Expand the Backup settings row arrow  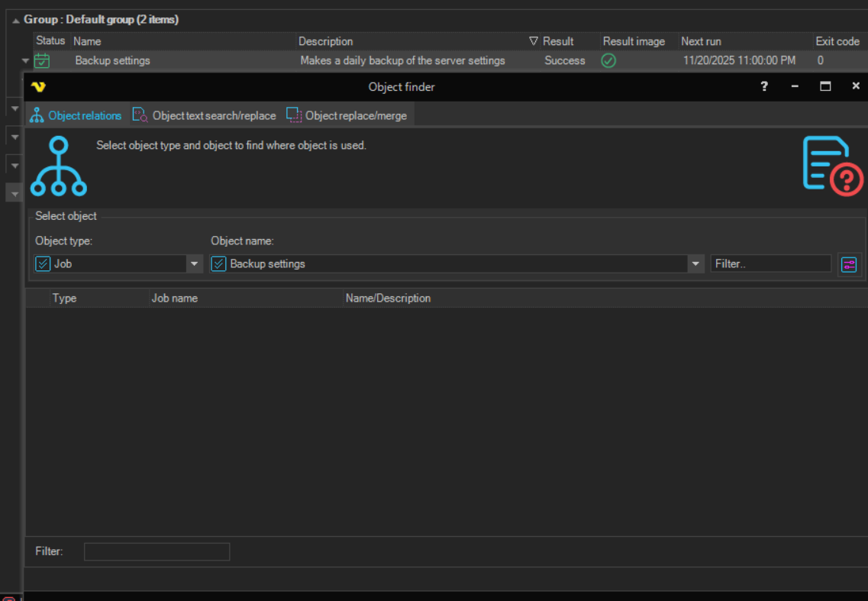[25, 61]
